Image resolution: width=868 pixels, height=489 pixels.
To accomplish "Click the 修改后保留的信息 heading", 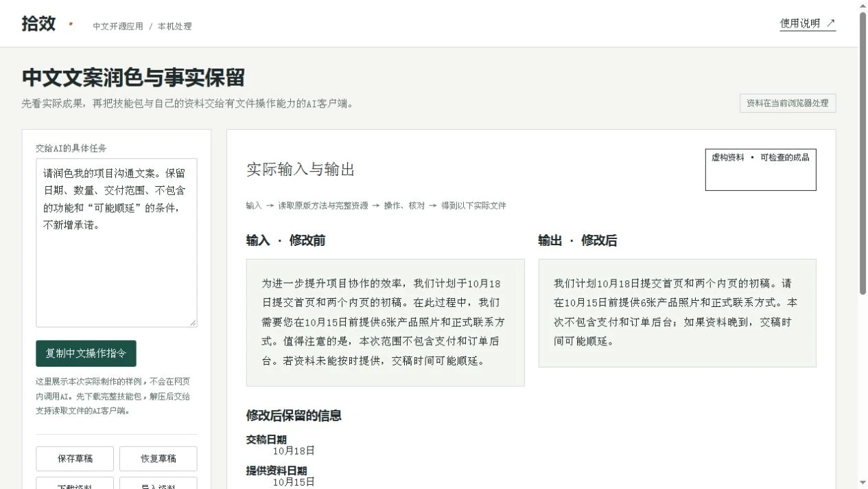I will 294,416.
